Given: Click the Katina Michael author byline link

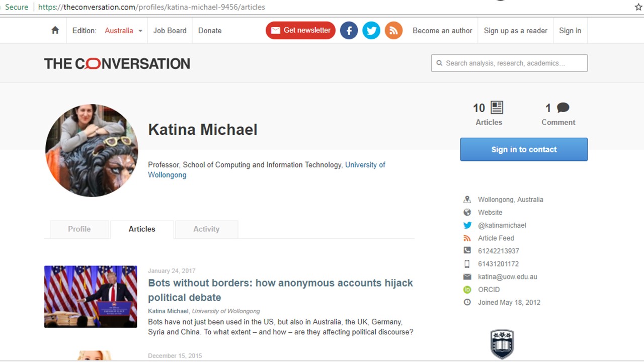Looking at the screenshot, I should tap(168, 311).
